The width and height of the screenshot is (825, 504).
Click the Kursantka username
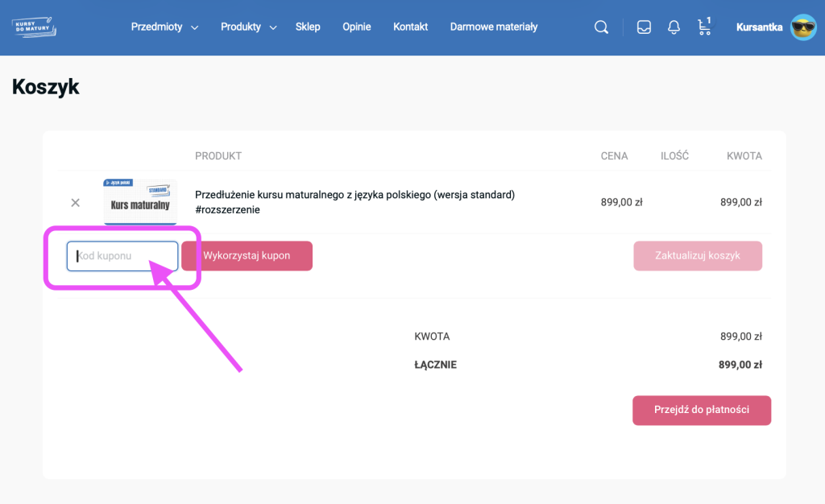click(x=759, y=27)
